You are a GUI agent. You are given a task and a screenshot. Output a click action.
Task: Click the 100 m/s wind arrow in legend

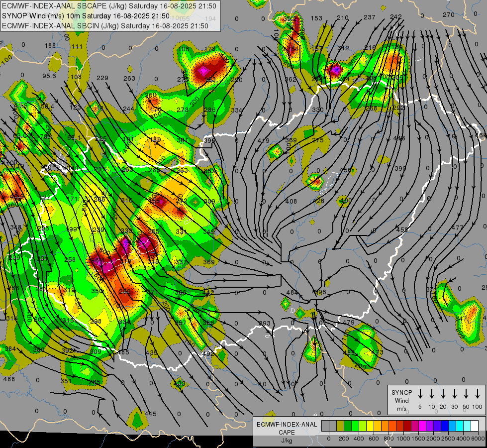pos(478,394)
